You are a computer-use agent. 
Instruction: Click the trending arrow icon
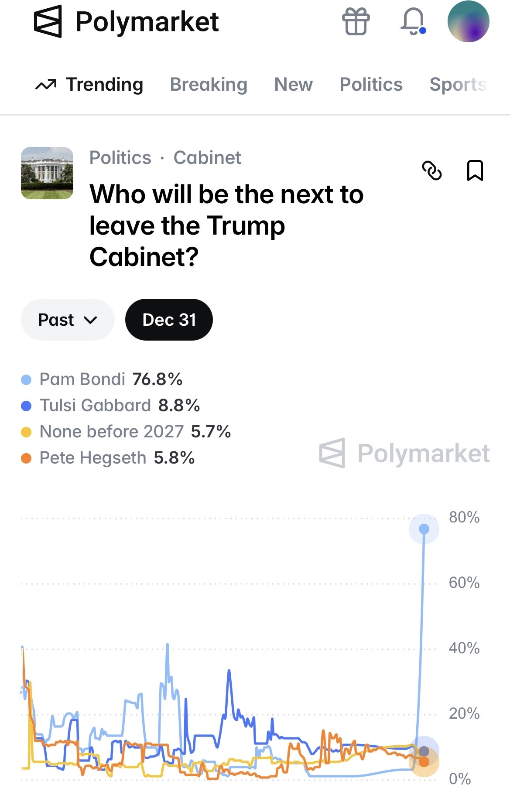[46, 85]
